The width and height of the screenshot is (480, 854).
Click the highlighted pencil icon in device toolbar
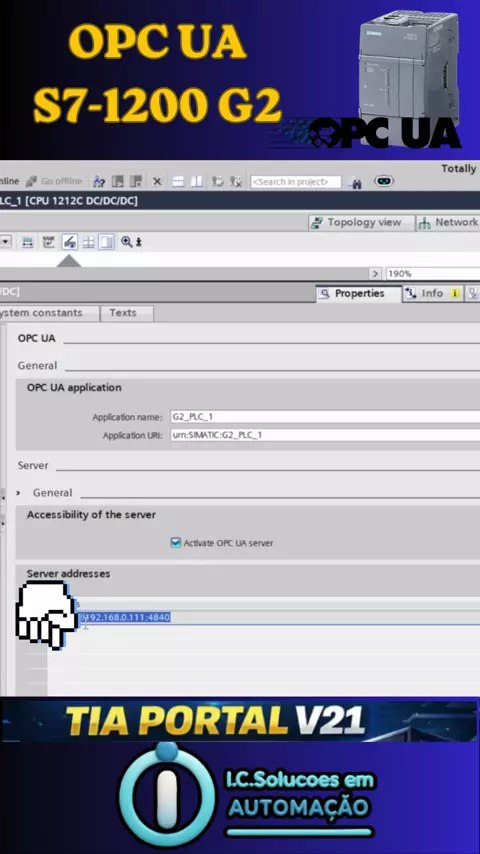(69, 242)
